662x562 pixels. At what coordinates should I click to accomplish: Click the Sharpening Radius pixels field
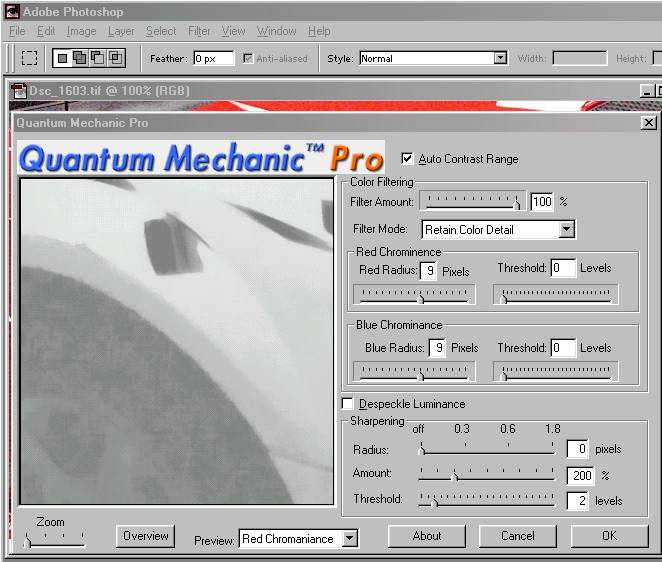coord(578,449)
